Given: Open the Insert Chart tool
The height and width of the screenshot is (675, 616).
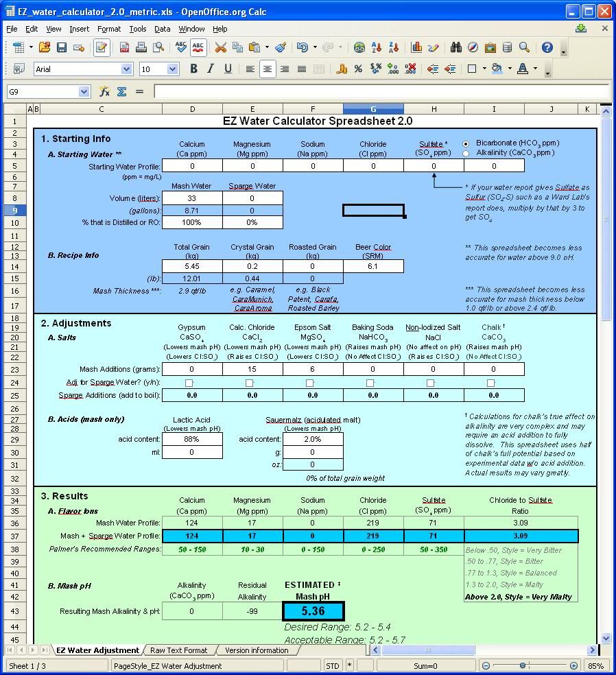Looking at the screenshot, I should [416, 47].
